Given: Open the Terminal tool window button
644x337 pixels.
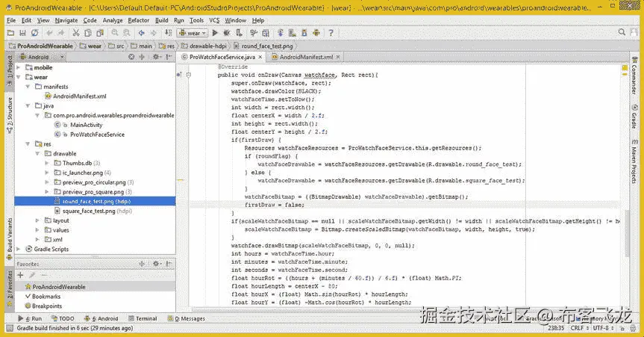Looking at the screenshot, I should [143, 318].
